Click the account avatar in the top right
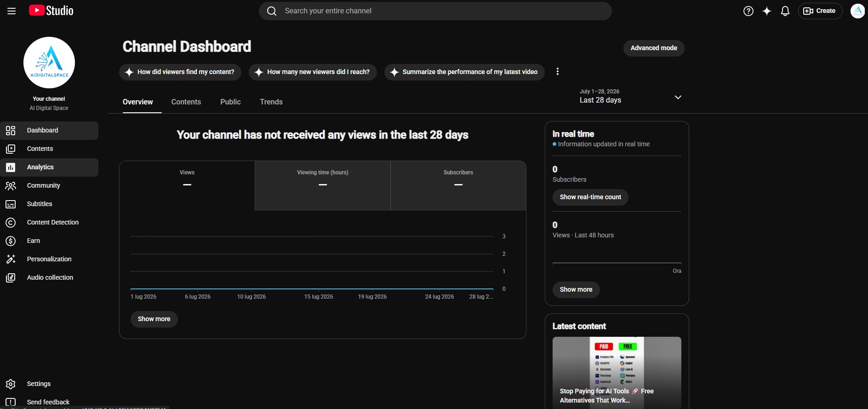Screen dimensions: 868x409 (x=857, y=11)
